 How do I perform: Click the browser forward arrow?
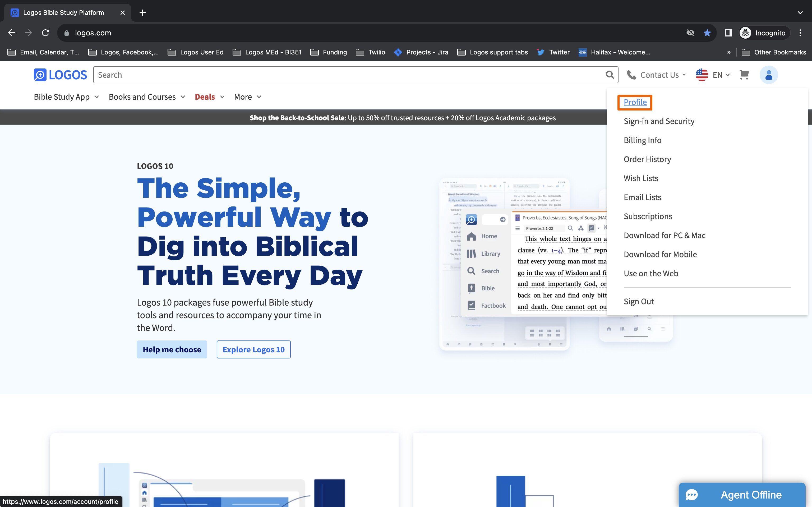[x=29, y=33]
